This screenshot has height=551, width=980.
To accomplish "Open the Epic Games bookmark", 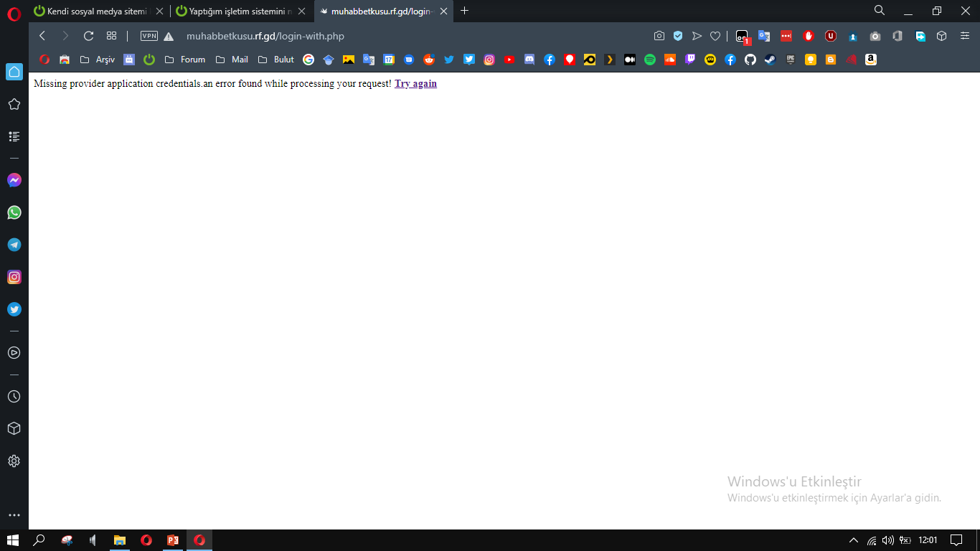I will point(791,60).
